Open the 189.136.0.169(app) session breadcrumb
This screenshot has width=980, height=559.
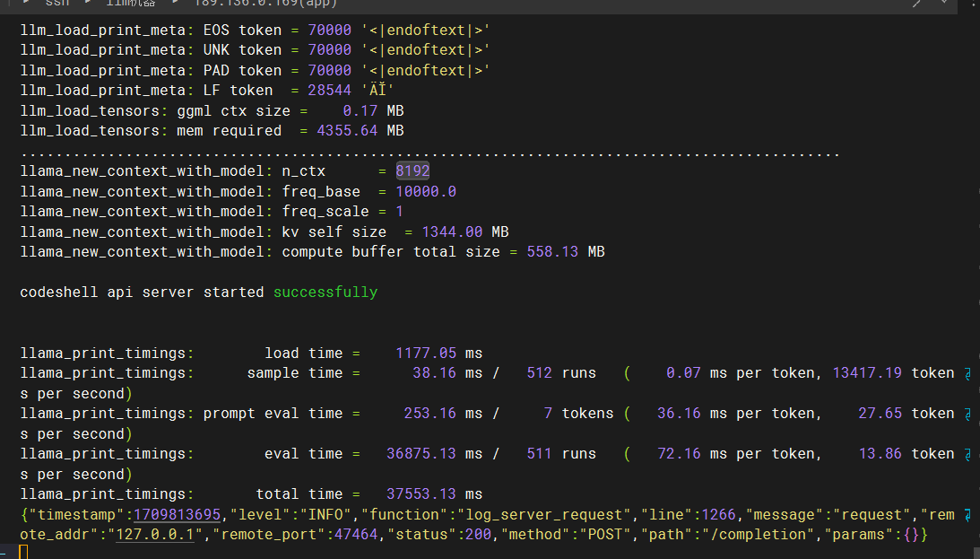(265, 3)
